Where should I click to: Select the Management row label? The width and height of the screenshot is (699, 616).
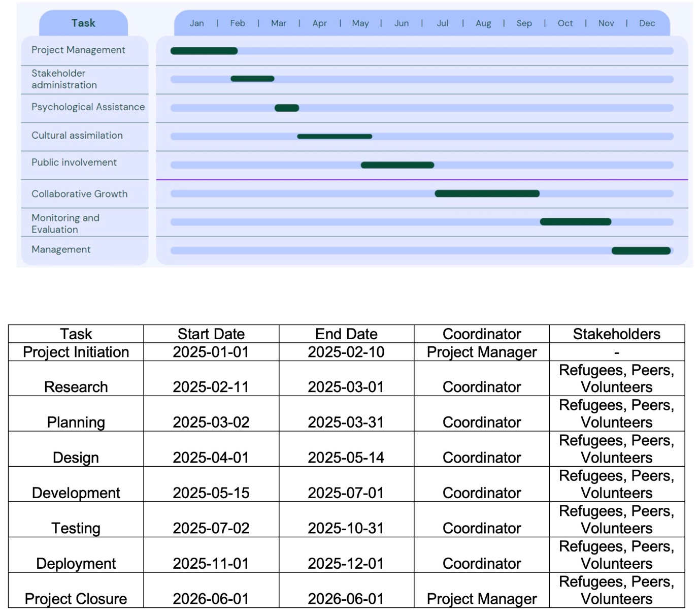[61, 249]
